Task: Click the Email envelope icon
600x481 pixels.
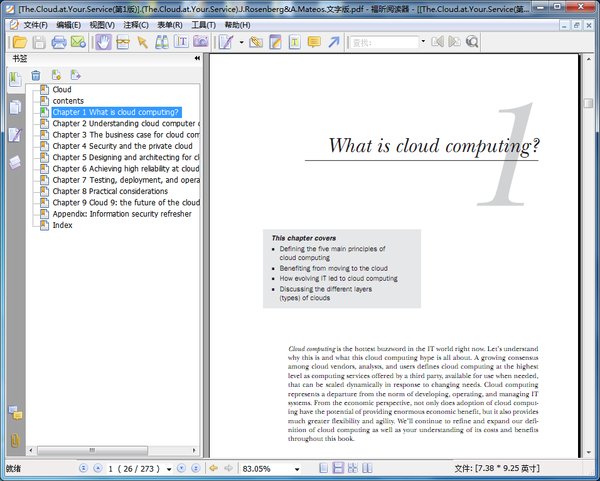Action: coord(78,42)
